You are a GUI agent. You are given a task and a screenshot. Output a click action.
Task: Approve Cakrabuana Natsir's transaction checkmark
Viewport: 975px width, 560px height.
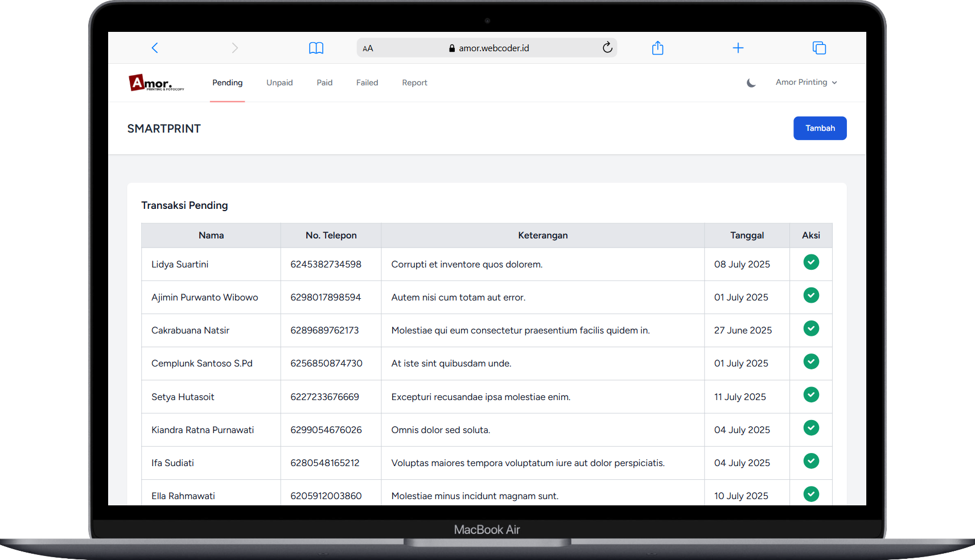[x=811, y=328]
